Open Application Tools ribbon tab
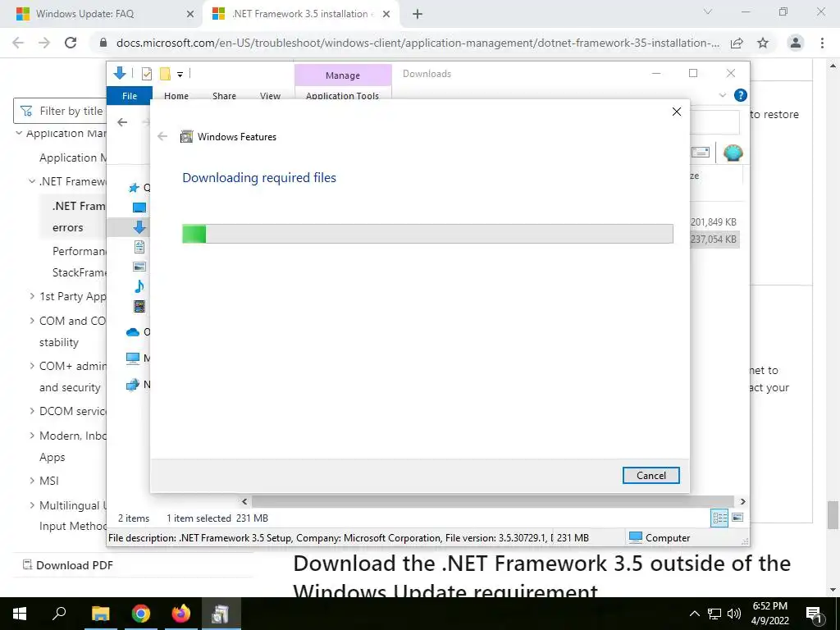This screenshot has width=840, height=630. point(342,96)
